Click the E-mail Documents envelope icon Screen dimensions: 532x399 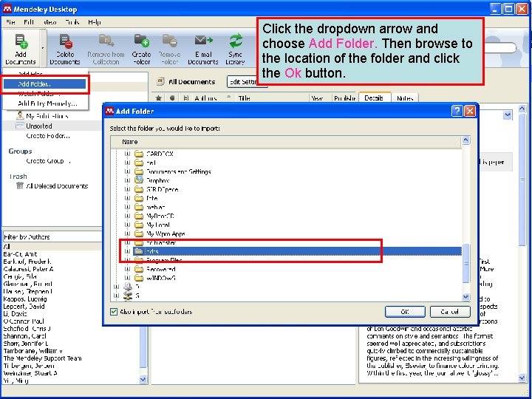pos(203,41)
